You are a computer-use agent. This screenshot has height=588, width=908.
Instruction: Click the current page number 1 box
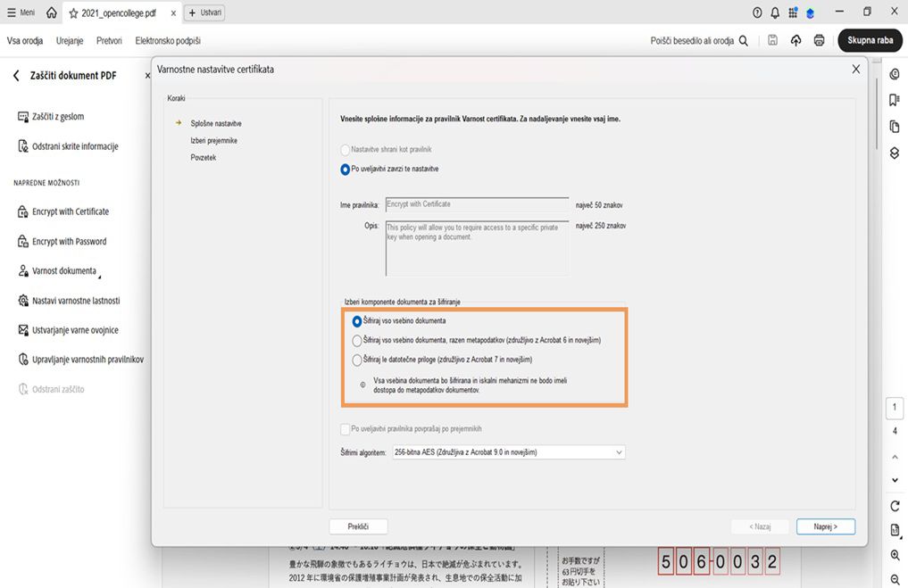coord(895,408)
